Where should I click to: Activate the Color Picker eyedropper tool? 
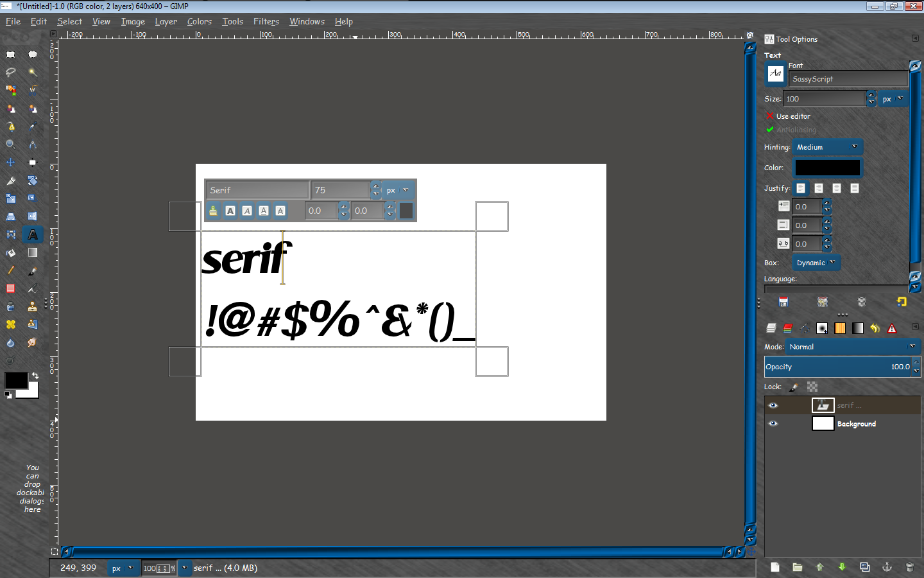tap(33, 127)
